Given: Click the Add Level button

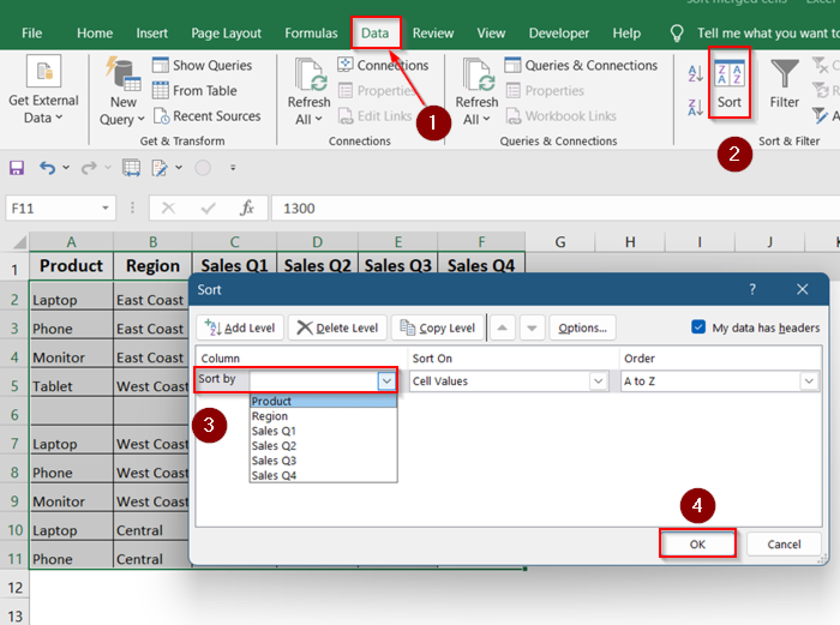Looking at the screenshot, I should 240,327.
